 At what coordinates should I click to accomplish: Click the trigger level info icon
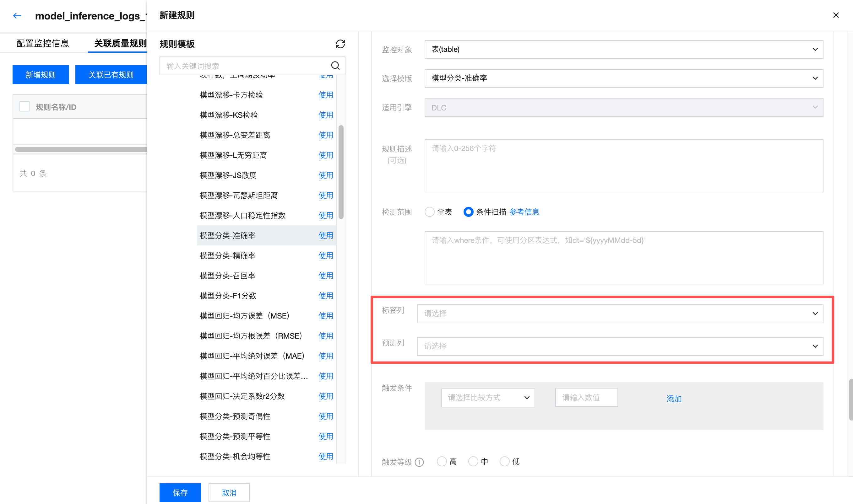pyautogui.click(x=419, y=462)
